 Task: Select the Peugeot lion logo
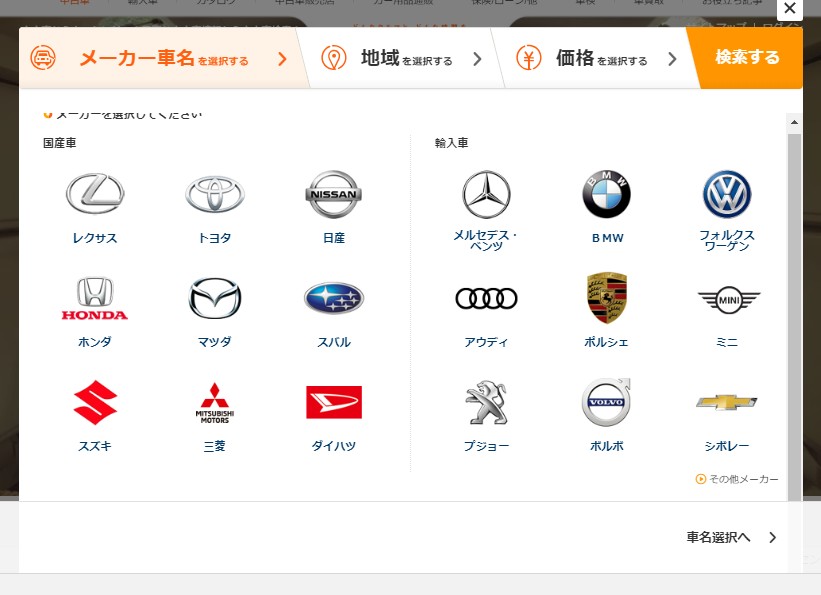pos(486,402)
